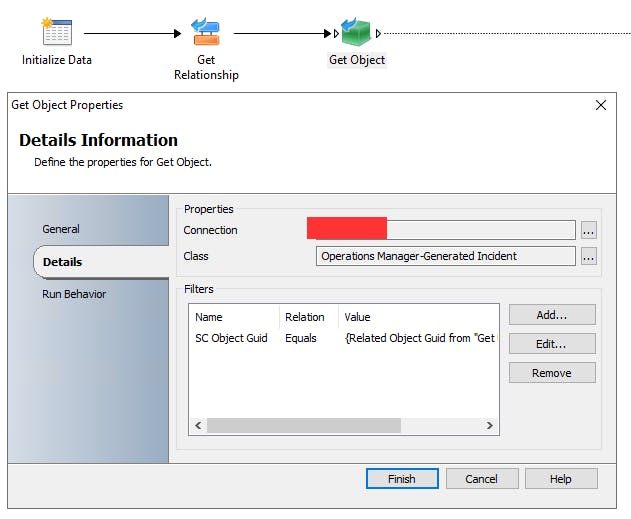Click the filters list right scroll arrow
This screenshot has width=631, height=519.
(489, 425)
